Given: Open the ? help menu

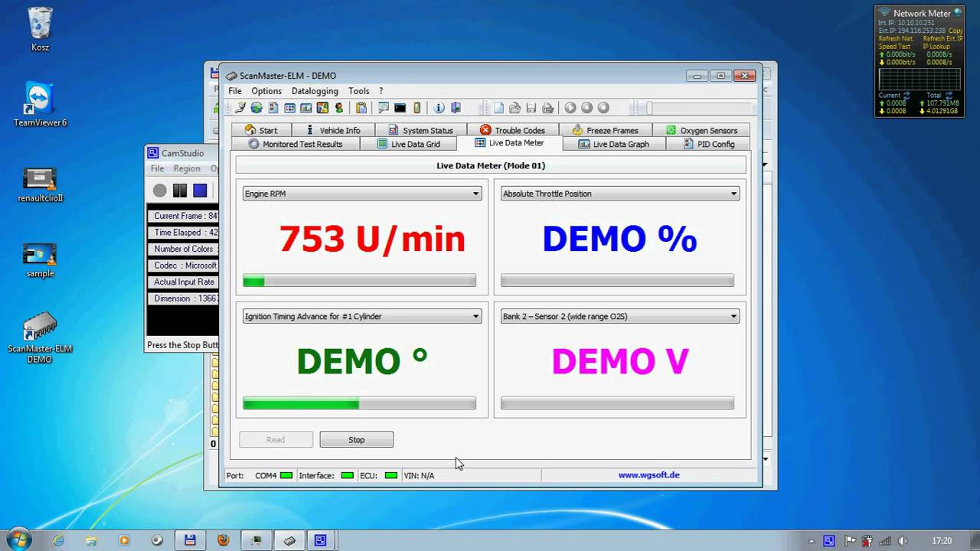Looking at the screenshot, I should (x=381, y=91).
